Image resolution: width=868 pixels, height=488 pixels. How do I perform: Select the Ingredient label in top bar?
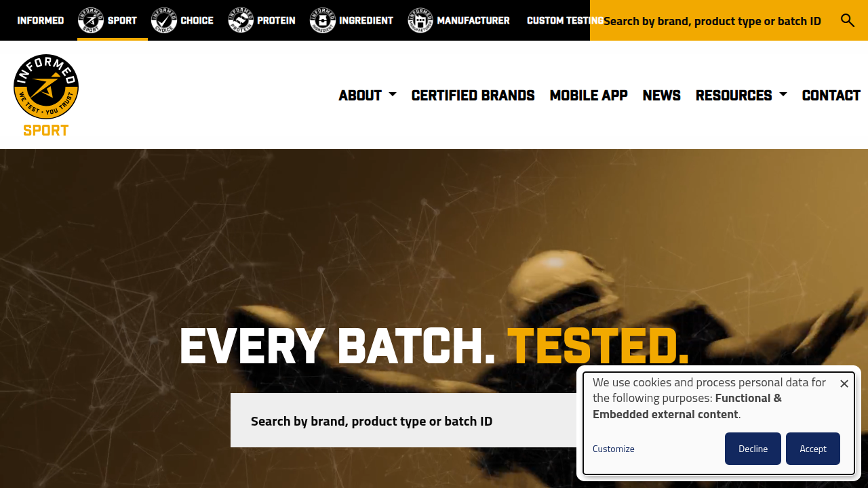(366, 20)
